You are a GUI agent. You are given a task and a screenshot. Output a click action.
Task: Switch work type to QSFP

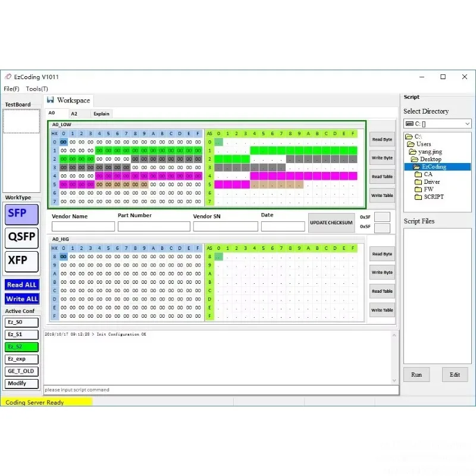tap(21, 237)
